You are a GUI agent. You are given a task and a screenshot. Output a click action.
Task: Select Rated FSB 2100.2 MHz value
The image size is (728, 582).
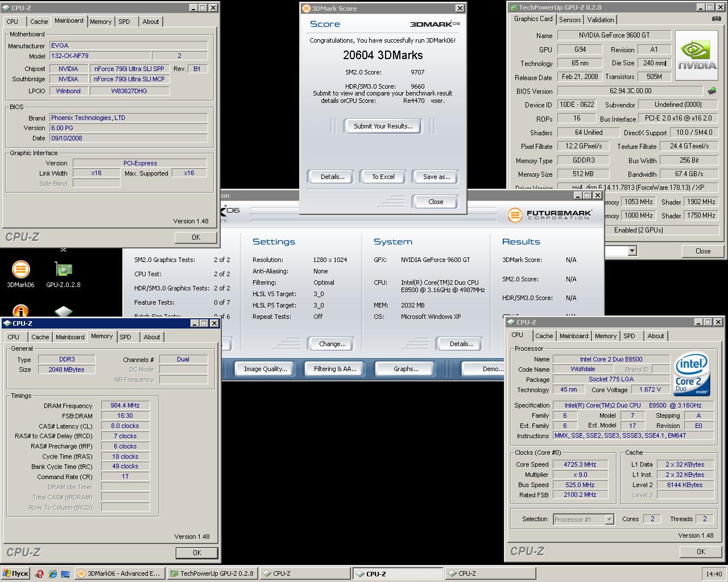pyautogui.click(x=580, y=494)
